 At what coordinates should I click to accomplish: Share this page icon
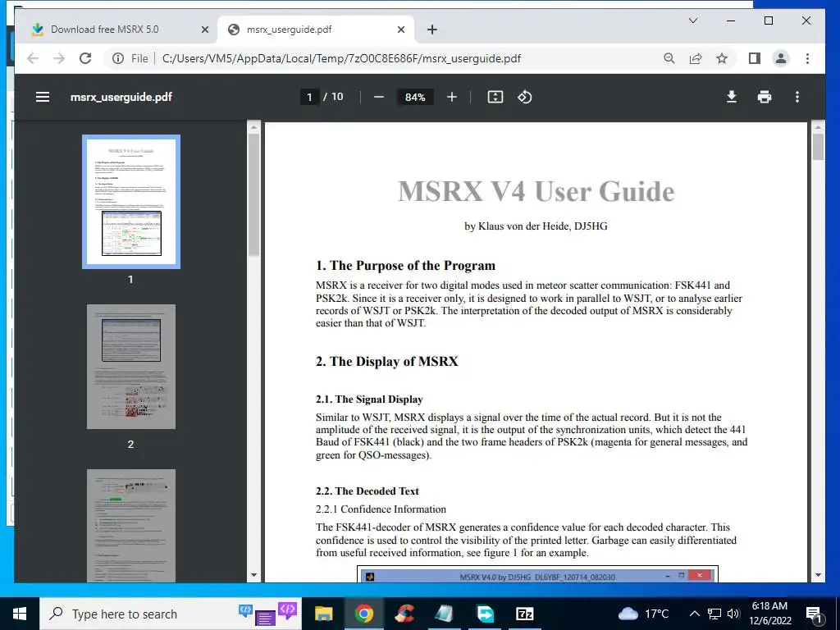pyautogui.click(x=696, y=58)
